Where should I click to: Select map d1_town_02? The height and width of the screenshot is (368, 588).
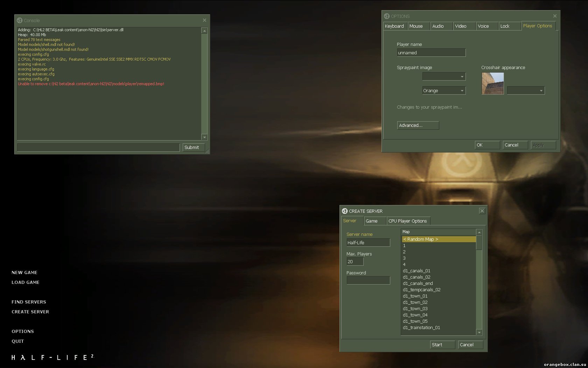pyautogui.click(x=439, y=302)
